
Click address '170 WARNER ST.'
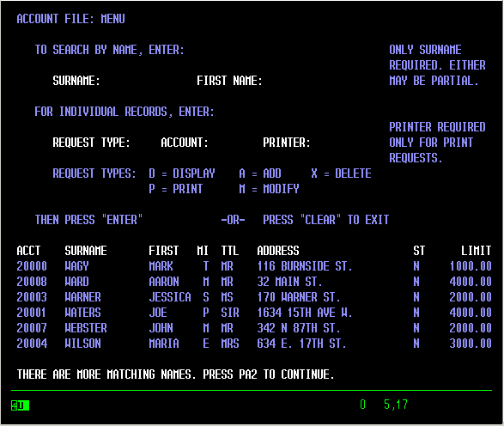click(x=299, y=297)
